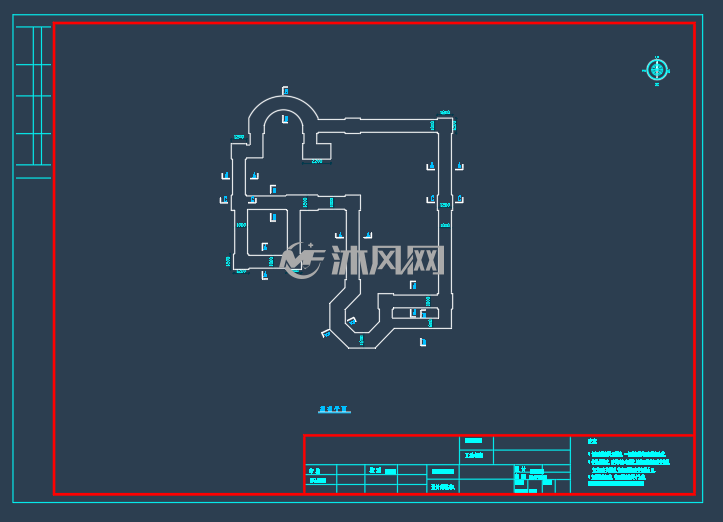Click the section marker inside the arched room
Screen dimensions: 723x522
point(285,119)
